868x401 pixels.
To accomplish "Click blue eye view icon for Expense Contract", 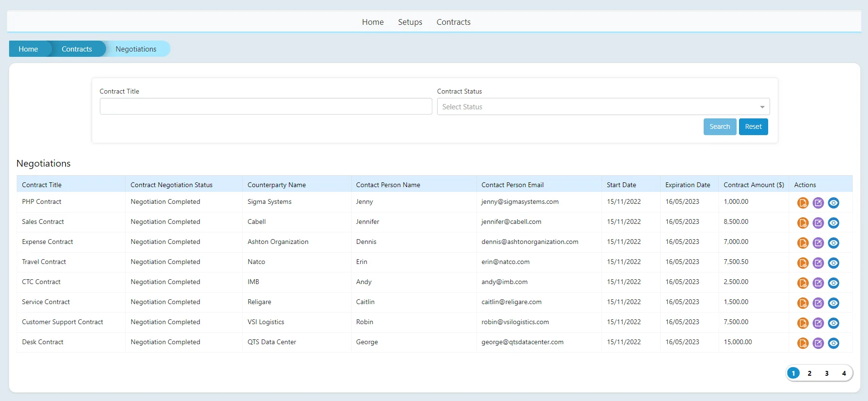I will click(x=833, y=243).
